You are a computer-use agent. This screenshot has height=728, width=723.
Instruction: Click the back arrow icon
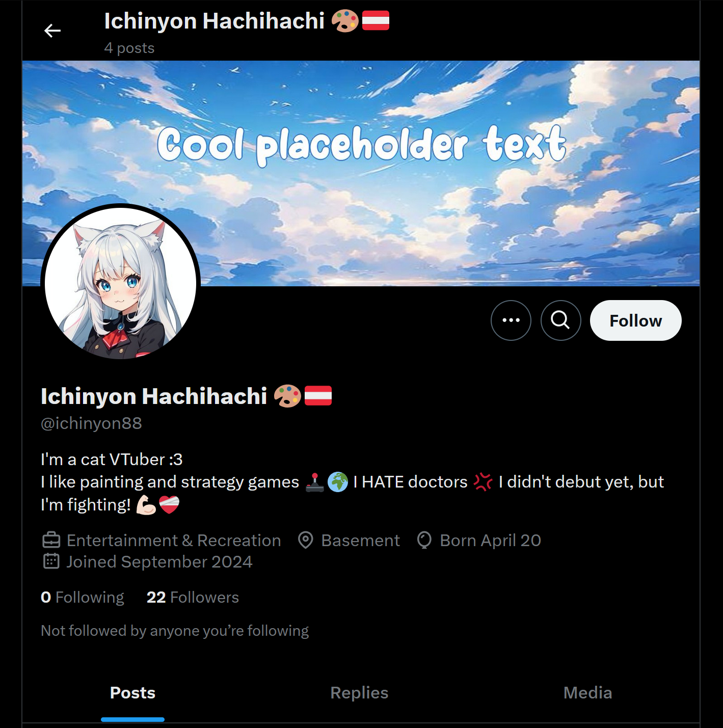pos(52,31)
